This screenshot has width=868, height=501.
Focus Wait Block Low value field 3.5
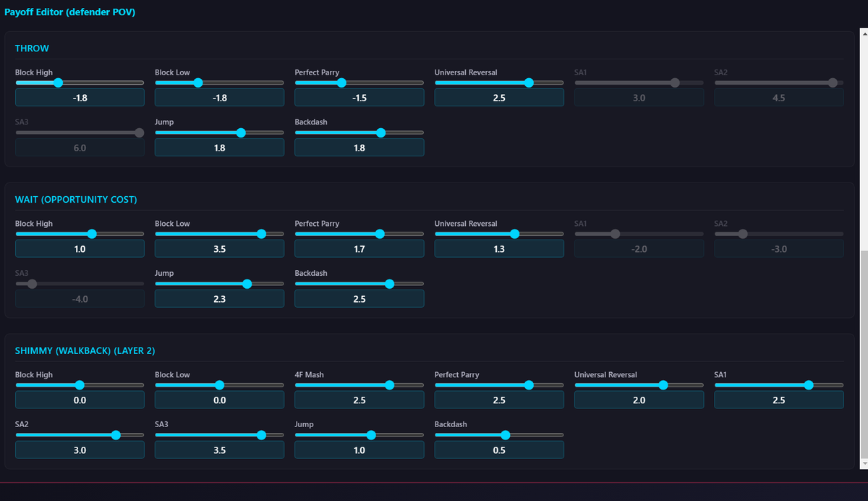pyautogui.click(x=219, y=249)
